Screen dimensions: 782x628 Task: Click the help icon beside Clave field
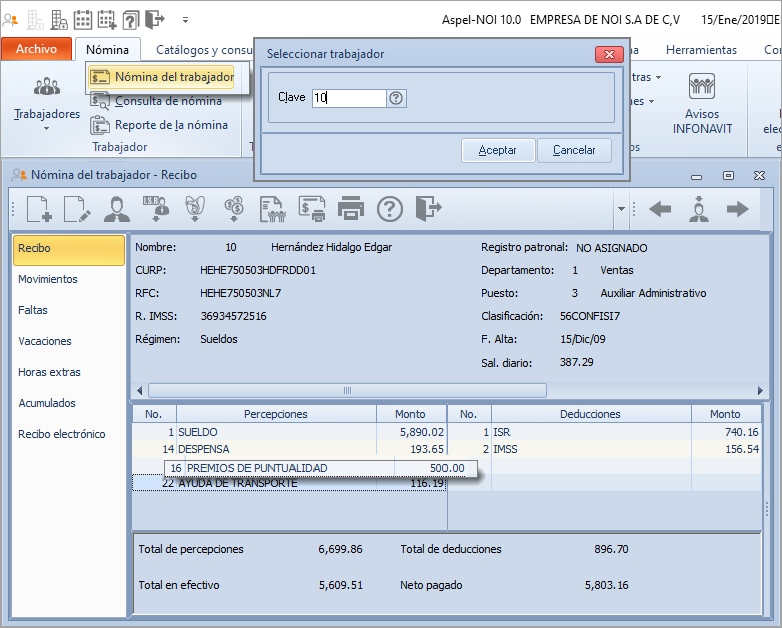tap(396, 98)
